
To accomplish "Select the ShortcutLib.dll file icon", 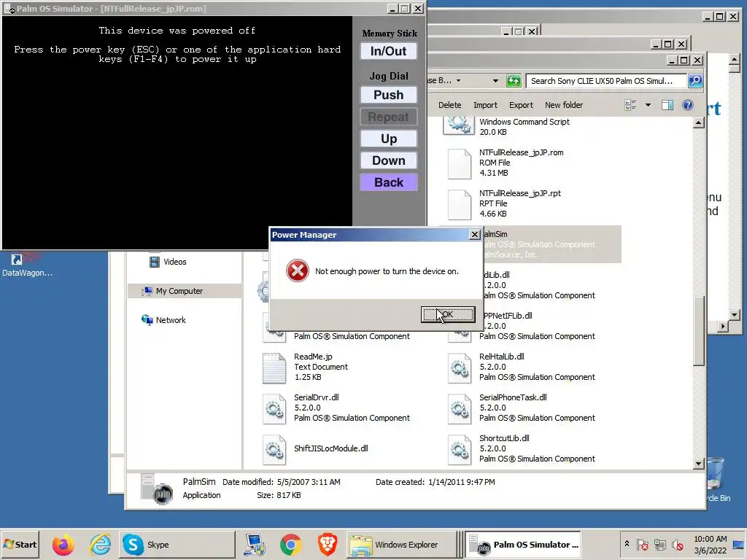I will [x=460, y=449].
